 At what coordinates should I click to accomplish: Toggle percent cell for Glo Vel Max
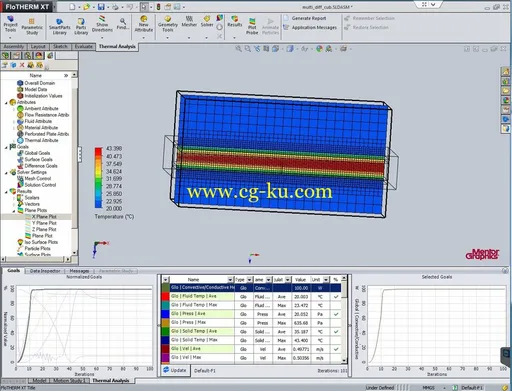pos(336,358)
